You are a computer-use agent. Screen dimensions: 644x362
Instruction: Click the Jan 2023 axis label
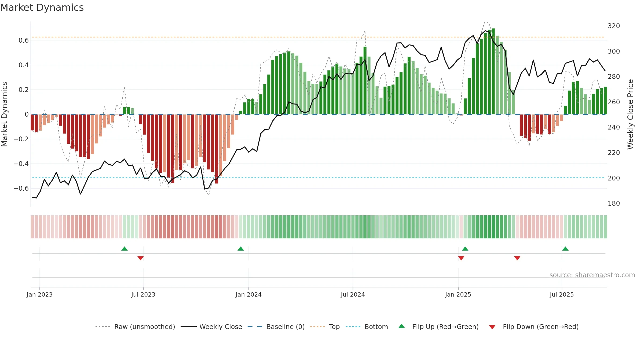40,294
